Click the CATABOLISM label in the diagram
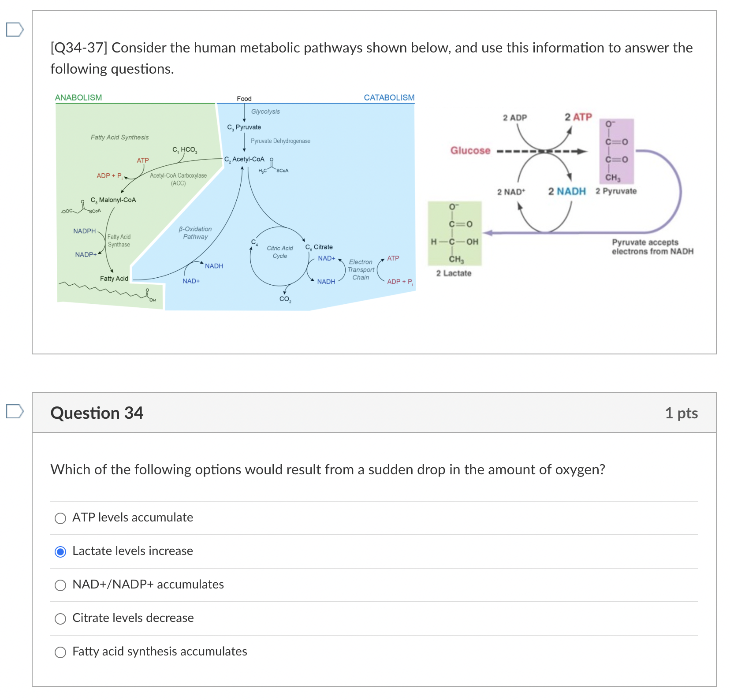This screenshot has width=730, height=700. coord(389,97)
